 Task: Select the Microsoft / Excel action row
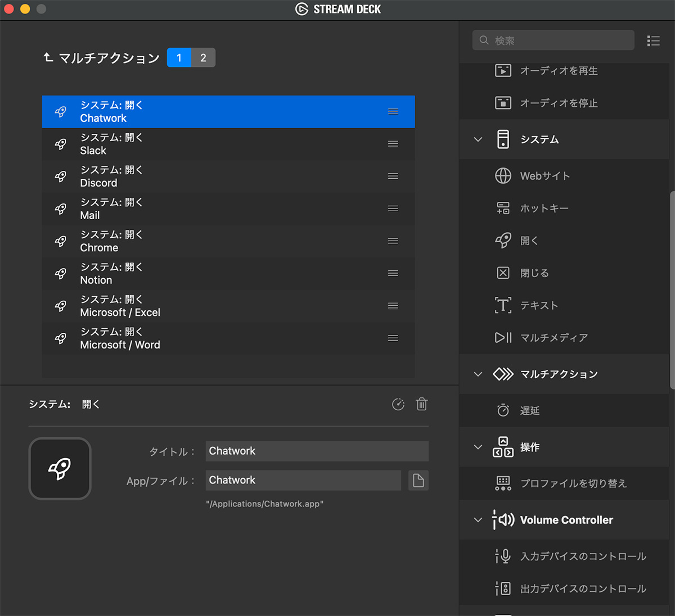[228, 306]
